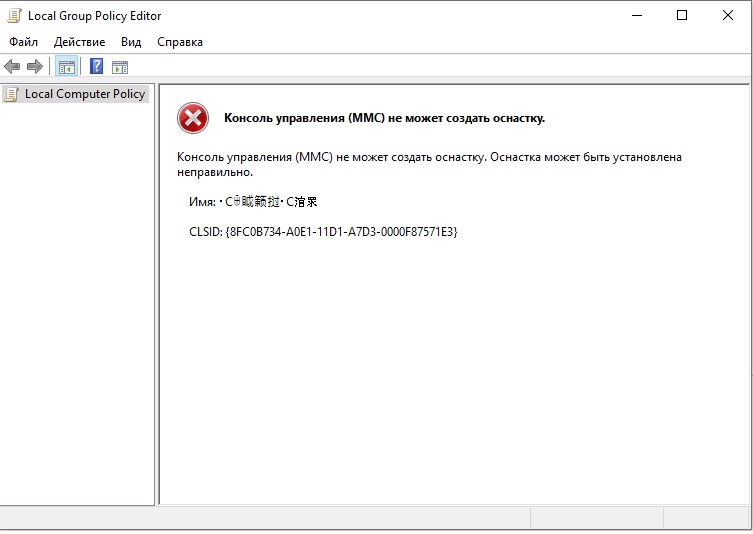The image size is (753, 534).
Task: Click the red error X icon
Action: click(193, 118)
